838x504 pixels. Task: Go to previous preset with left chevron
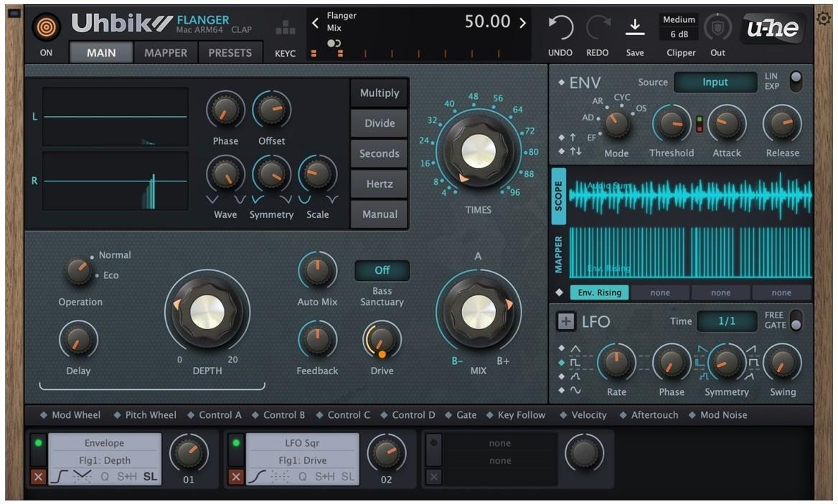(315, 23)
